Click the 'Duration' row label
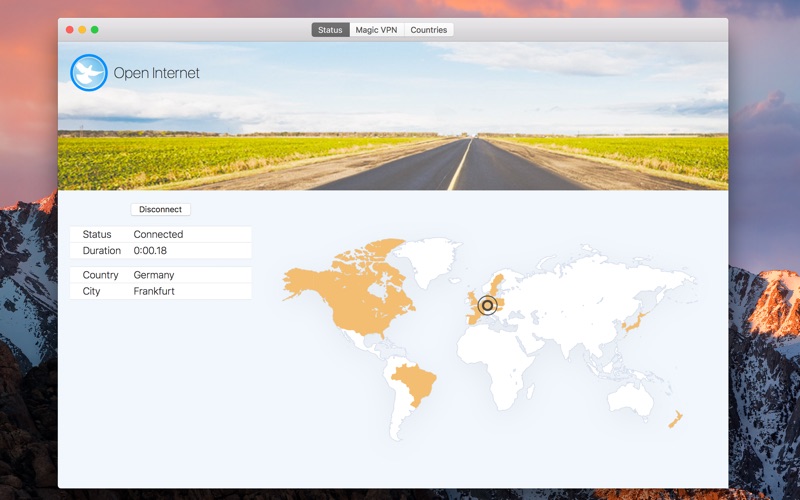800x500 pixels. pos(102,251)
